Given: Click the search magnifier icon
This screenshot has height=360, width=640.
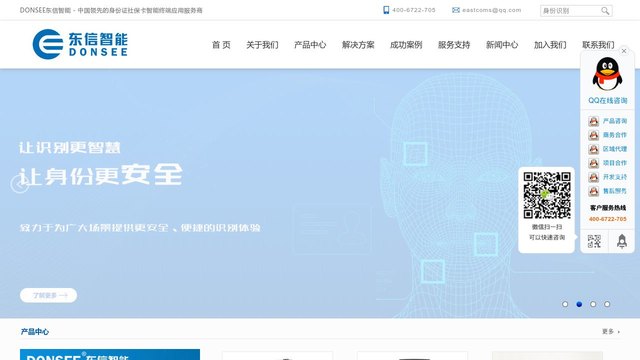Looking at the screenshot, I should tap(605, 11).
